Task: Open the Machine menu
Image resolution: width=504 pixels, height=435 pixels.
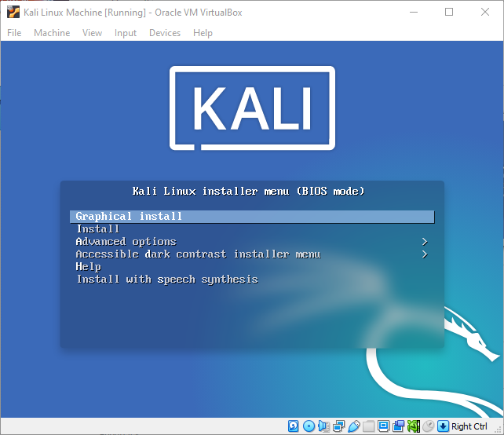Action: tap(52, 33)
